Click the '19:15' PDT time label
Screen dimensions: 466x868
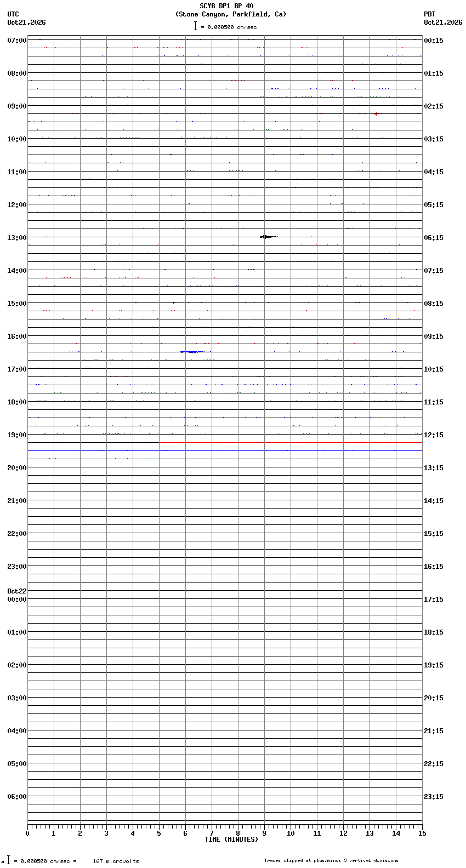434,665
